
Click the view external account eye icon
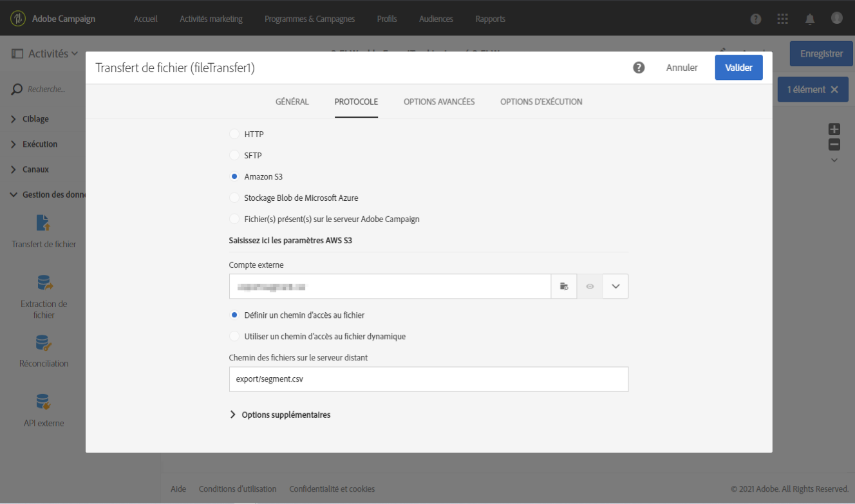pos(590,286)
